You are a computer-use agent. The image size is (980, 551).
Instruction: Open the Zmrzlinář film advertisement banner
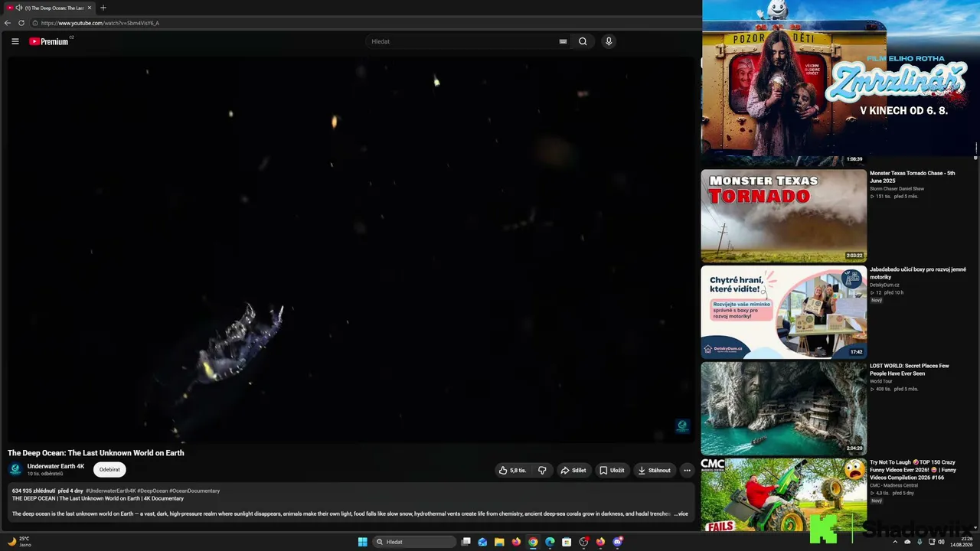click(840, 78)
